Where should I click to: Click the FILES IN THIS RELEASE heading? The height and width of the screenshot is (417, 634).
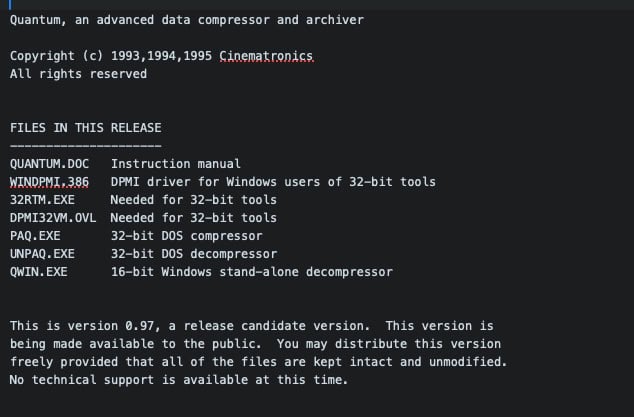point(86,128)
